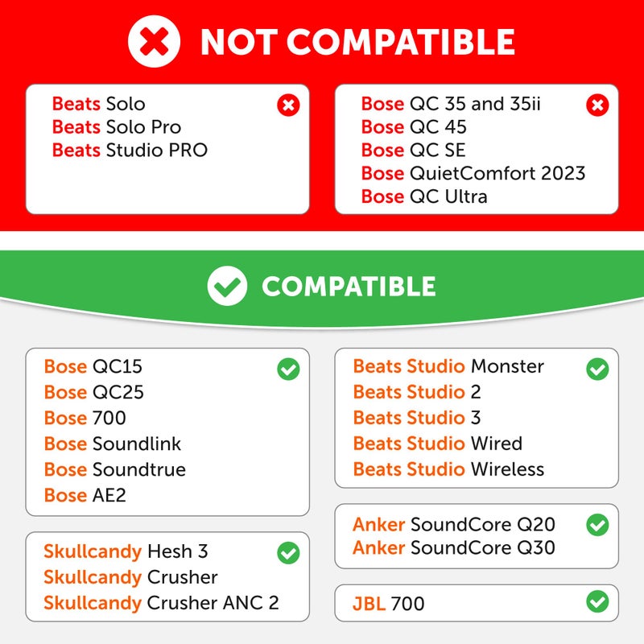Click the Beats Studio PRO entry
The height and width of the screenshot is (644, 644).
click(x=130, y=151)
